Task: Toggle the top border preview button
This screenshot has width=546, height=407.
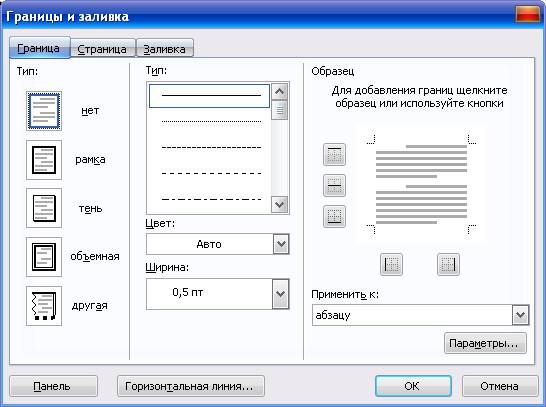Action: coord(334,154)
